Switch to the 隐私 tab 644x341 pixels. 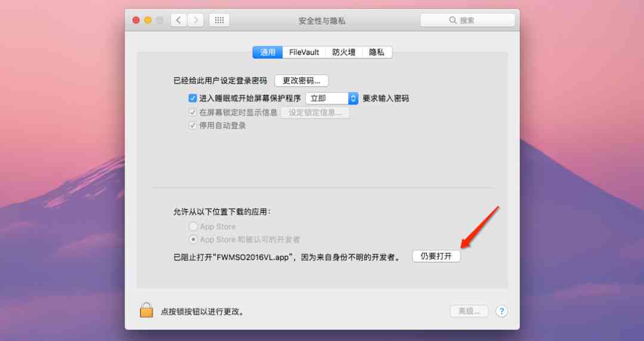tap(377, 52)
